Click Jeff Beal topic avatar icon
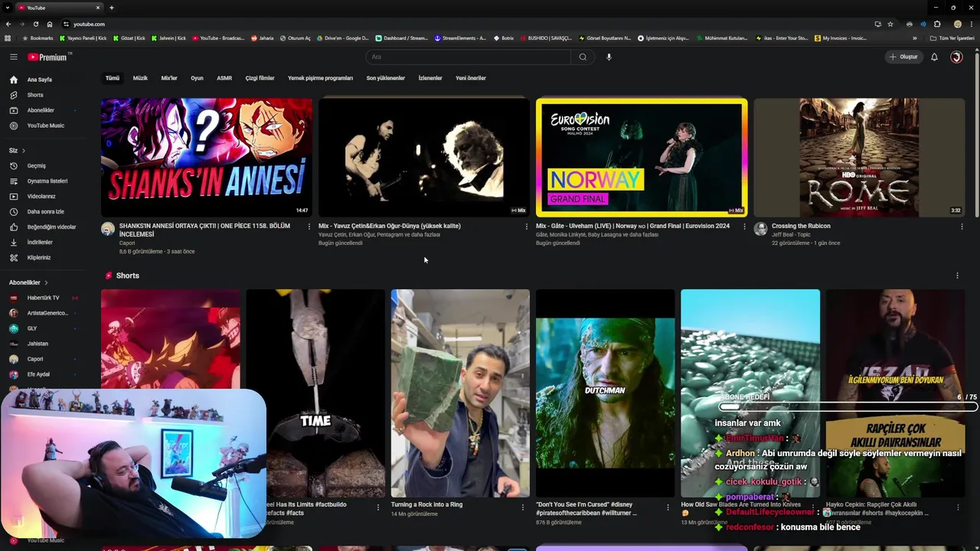Image resolution: width=980 pixels, height=551 pixels. [x=760, y=229]
